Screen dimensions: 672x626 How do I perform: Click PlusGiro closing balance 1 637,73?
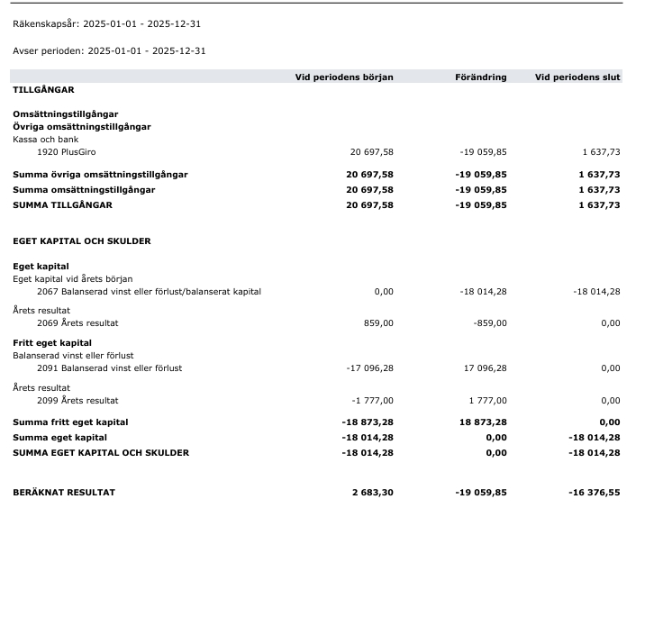click(x=601, y=152)
